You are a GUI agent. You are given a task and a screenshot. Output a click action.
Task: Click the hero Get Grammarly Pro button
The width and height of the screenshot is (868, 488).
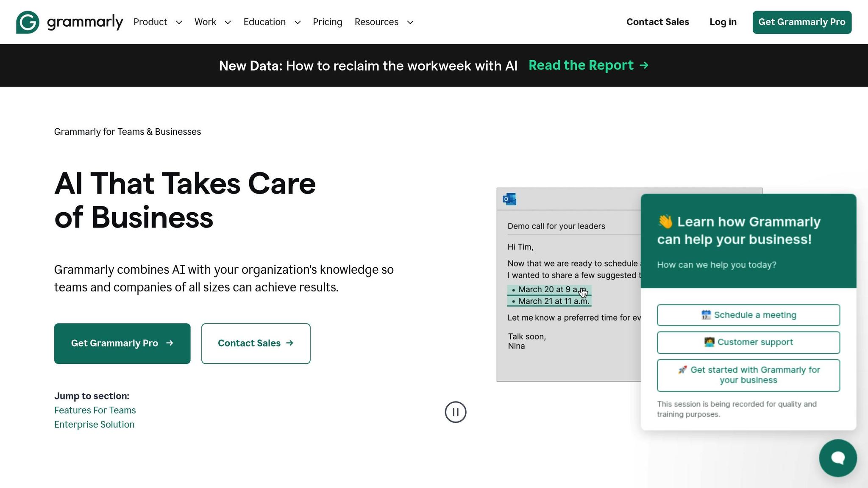point(122,343)
